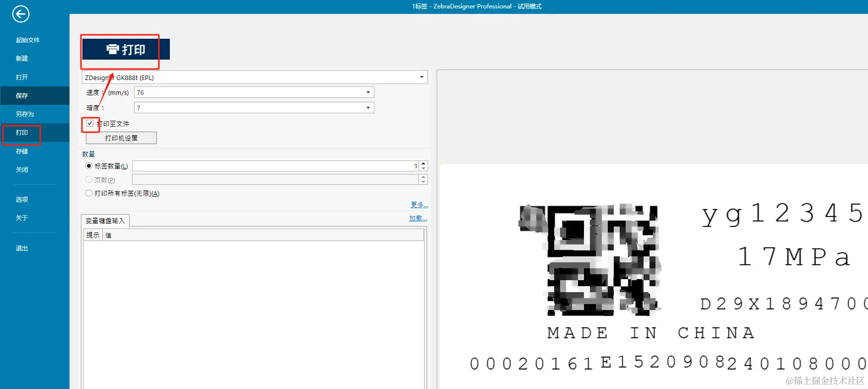
Task: Click the 更多... link
Action: point(419,204)
